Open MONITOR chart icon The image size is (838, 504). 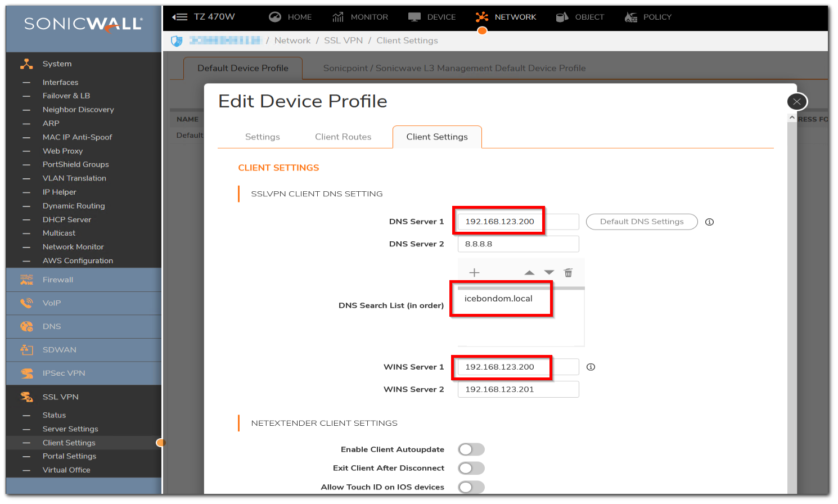pos(338,17)
